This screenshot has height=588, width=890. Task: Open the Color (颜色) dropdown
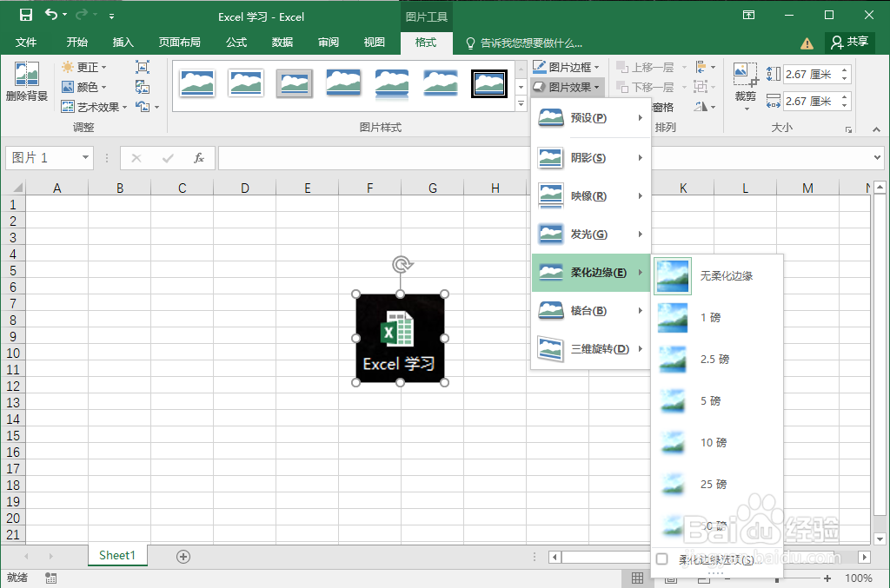point(84,87)
